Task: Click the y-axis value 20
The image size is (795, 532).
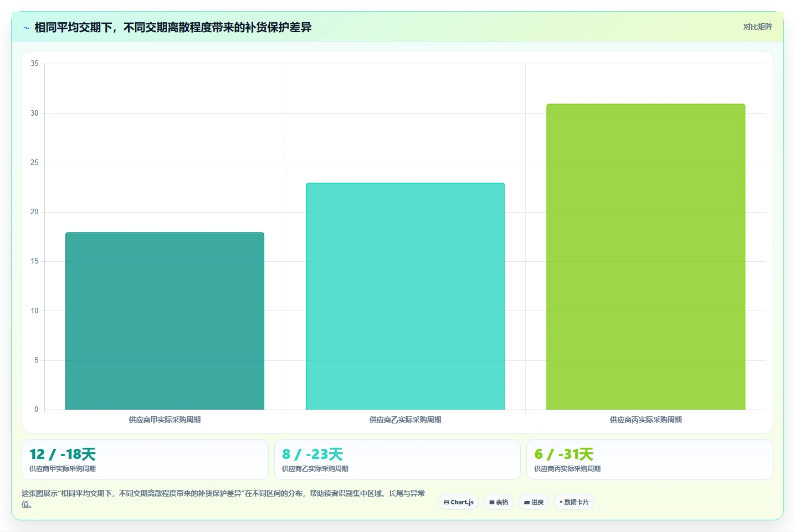Action: [34, 212]
